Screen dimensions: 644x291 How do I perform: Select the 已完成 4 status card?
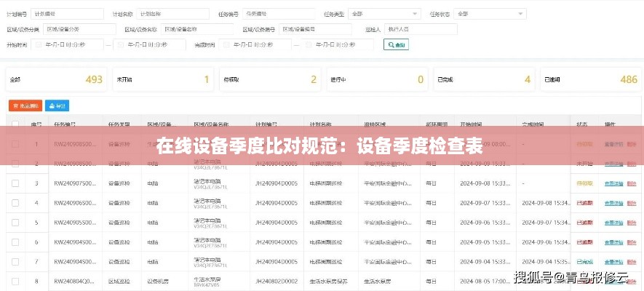484,79
